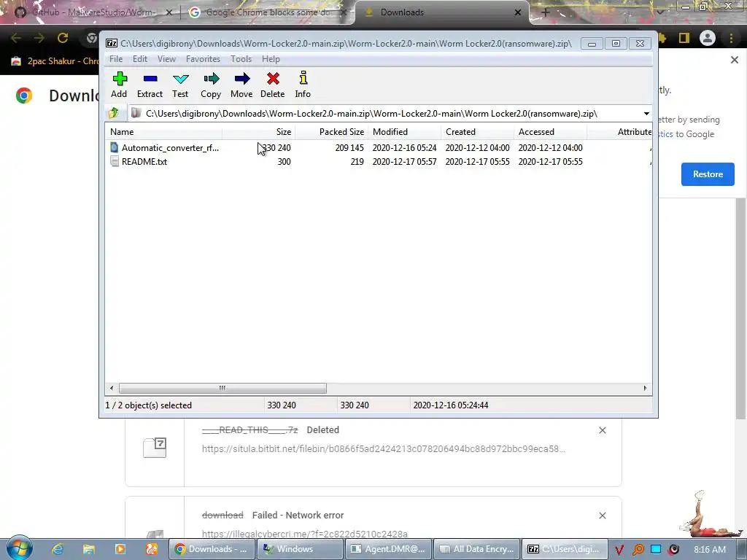Open Chrome side panel icon
747x560 pixels.
[x=684, y=38]
